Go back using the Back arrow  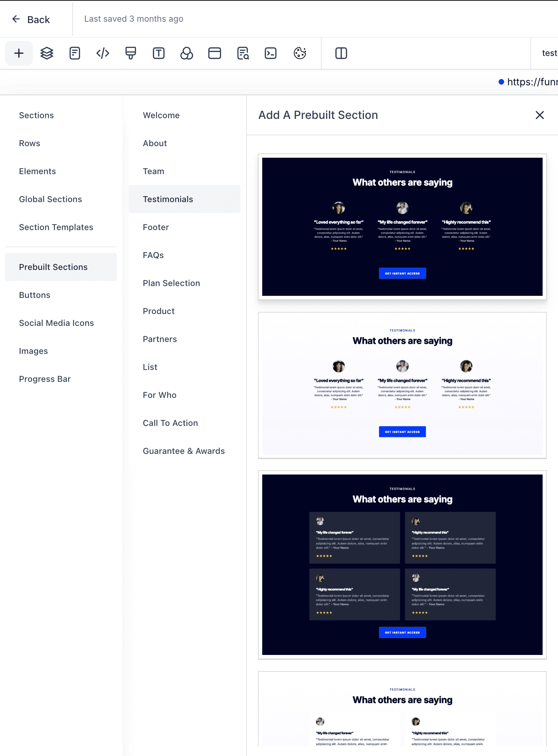click(x=31, y=19)
